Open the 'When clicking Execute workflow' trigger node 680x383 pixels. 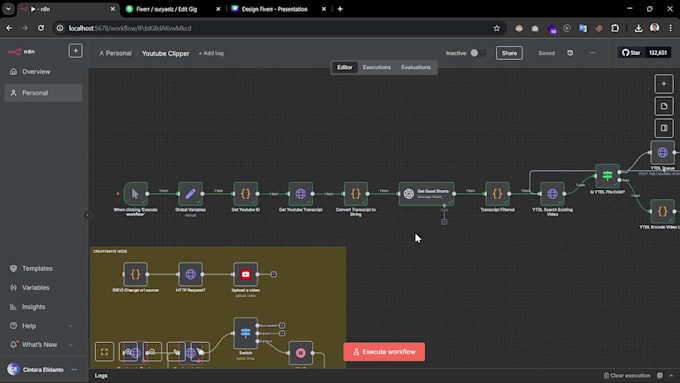[x=135, y=193]
